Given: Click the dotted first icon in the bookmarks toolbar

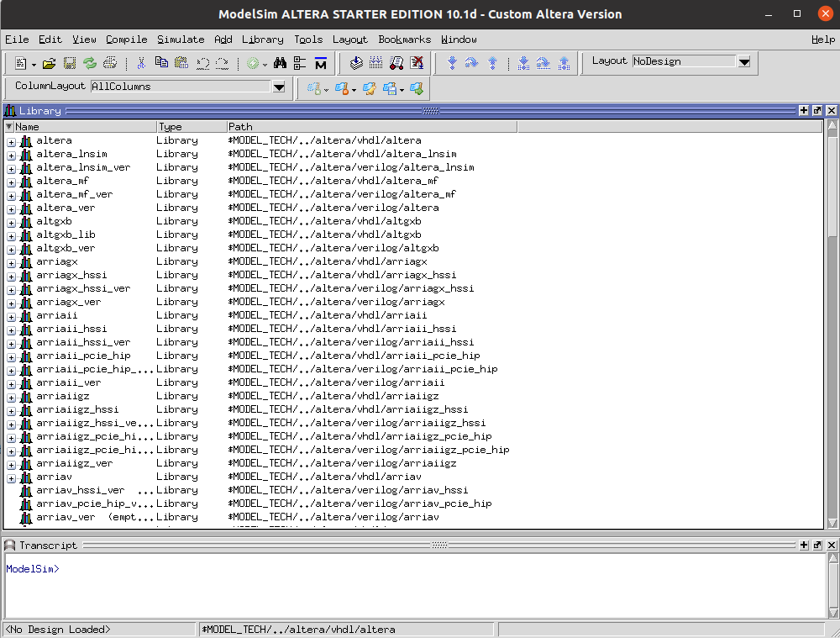Looking at the screenshot, I should pyautogui.click(x=314, y=88).
